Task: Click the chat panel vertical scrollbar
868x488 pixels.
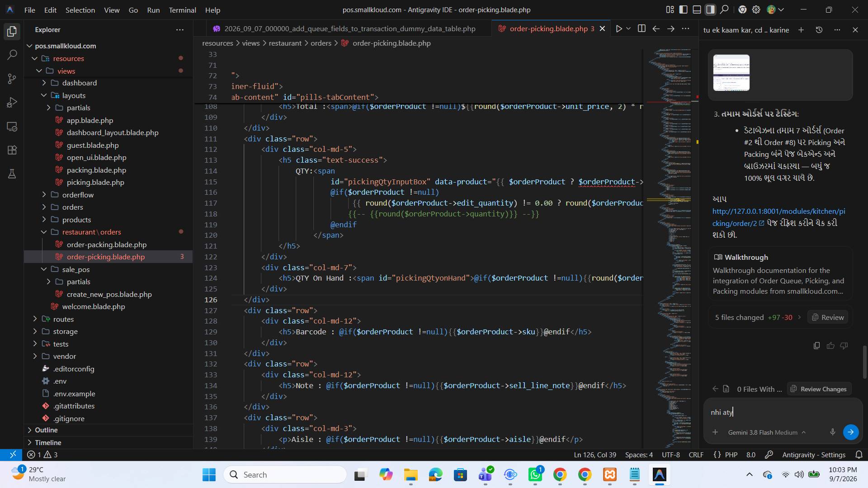Action: click(x=864, y=361)
